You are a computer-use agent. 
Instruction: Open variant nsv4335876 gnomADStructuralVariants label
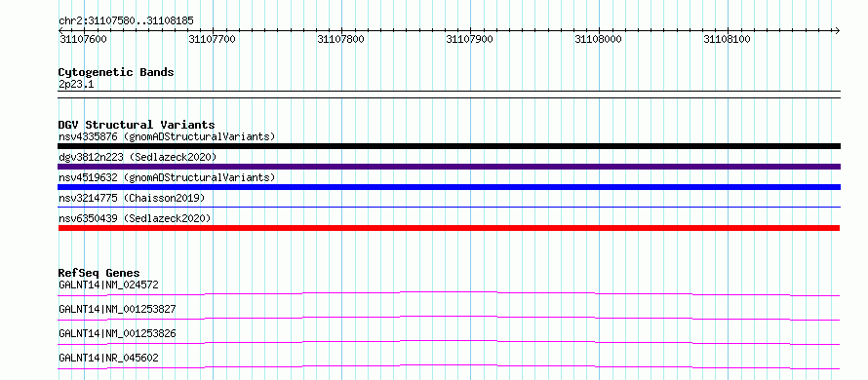click(x=167, y=136)
